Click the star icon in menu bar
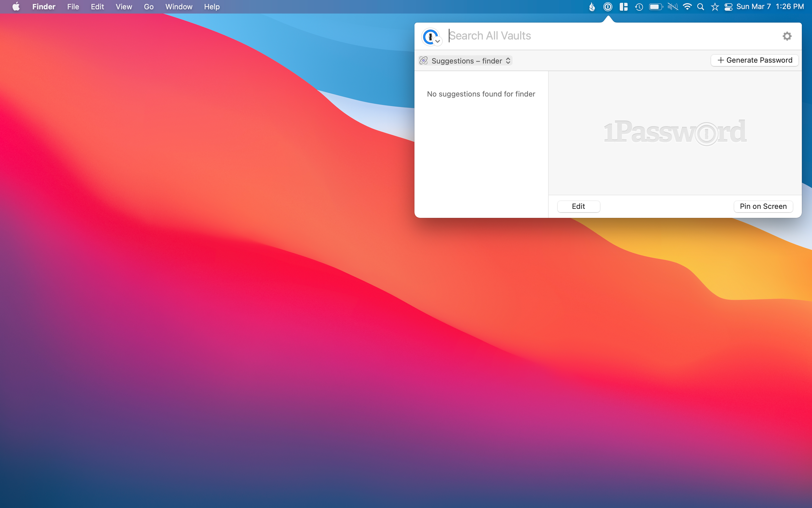812x508 pixels. point(715,7)
